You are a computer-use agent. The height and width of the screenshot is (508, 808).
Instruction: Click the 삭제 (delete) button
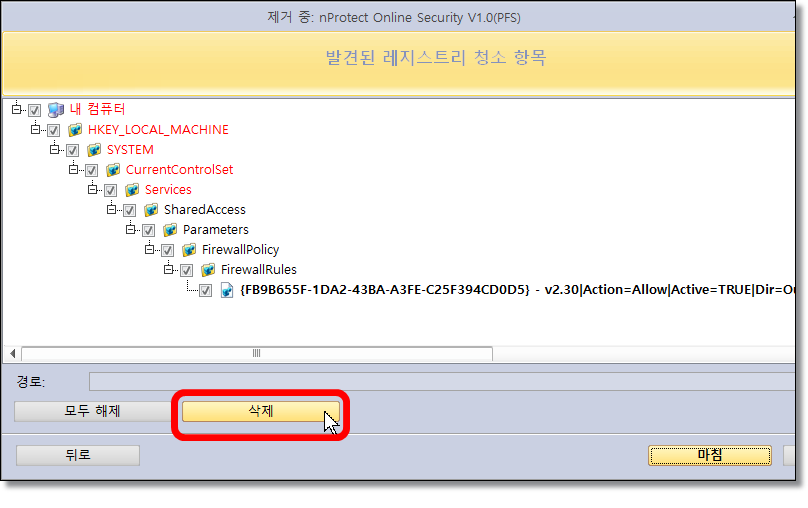tap(261, 411)
